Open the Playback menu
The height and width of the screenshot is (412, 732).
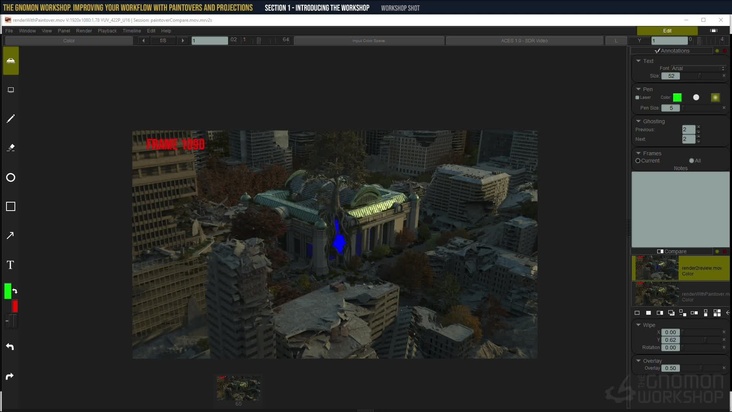click(x=107, y=31)
